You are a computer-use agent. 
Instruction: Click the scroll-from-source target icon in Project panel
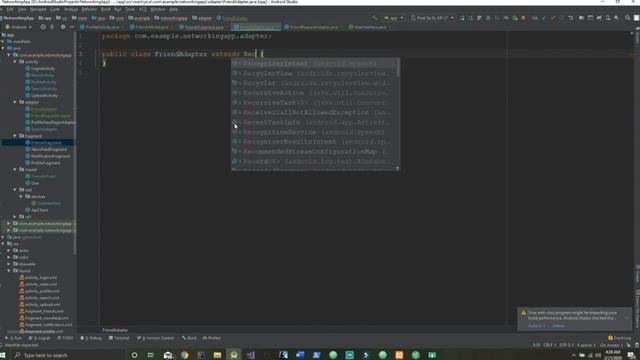pyautogui.click(x=43, y=27)
